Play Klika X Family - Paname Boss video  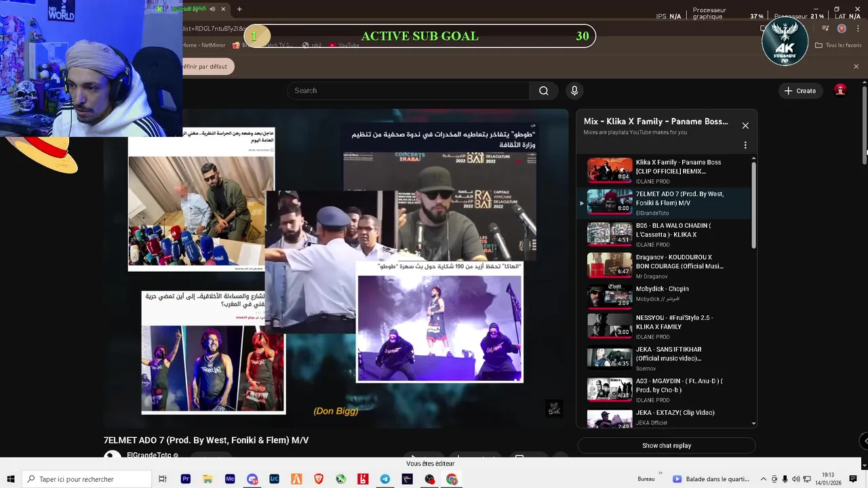pyautogui.click(x=665, y=171)
